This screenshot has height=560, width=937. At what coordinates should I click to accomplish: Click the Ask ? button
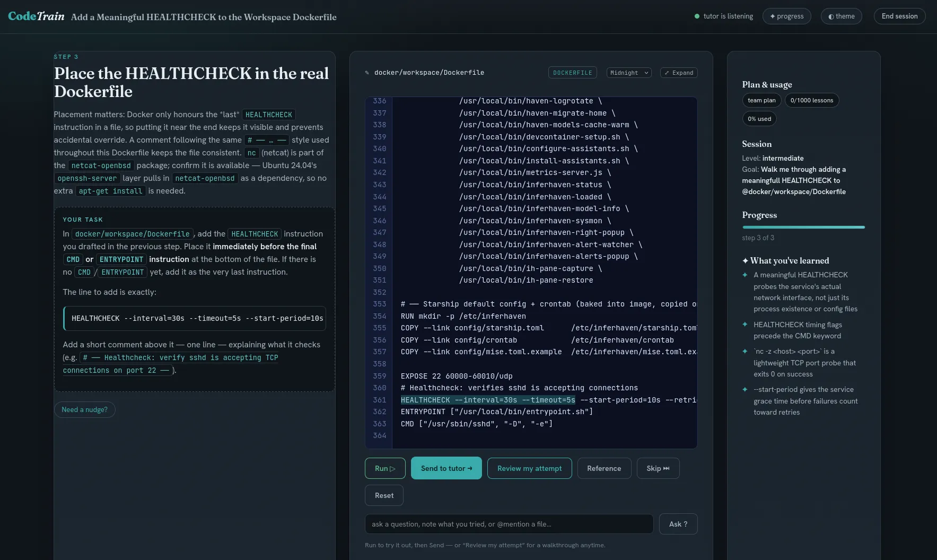[x=678, y=524]
